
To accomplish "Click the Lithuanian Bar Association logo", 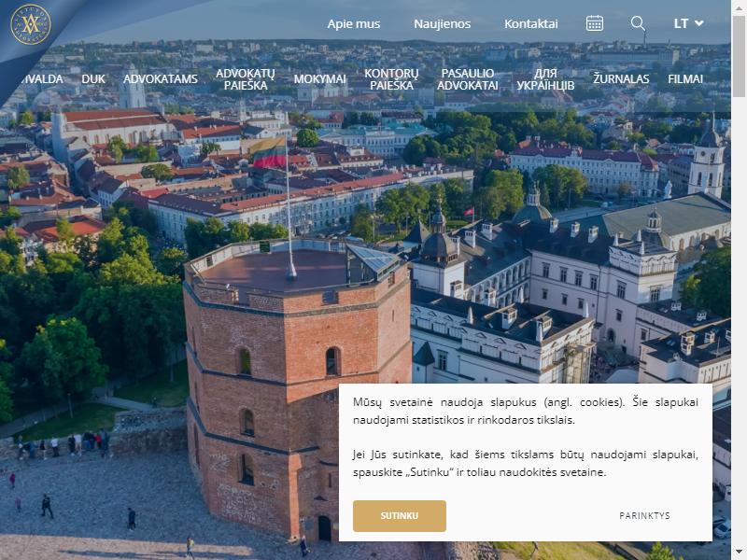I will tap(31, 24).
